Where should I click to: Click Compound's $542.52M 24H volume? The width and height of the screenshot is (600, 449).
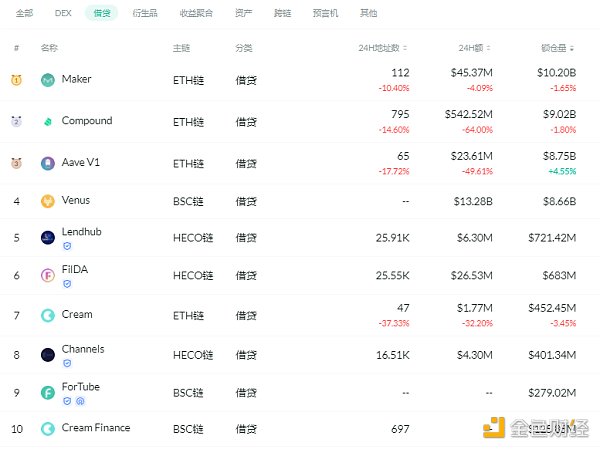tap(469, 114)
